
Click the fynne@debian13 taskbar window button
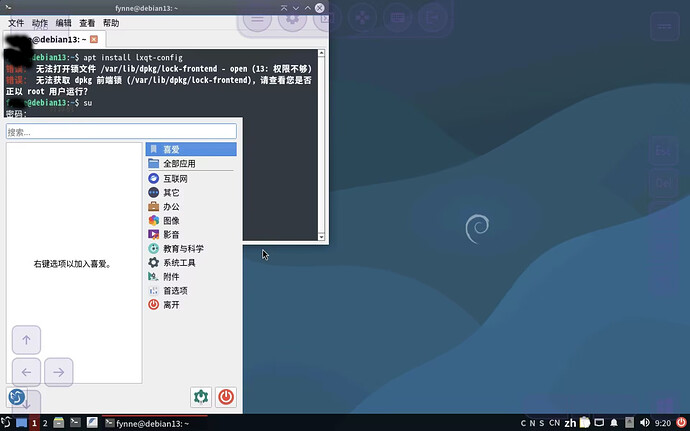(154, 424)
